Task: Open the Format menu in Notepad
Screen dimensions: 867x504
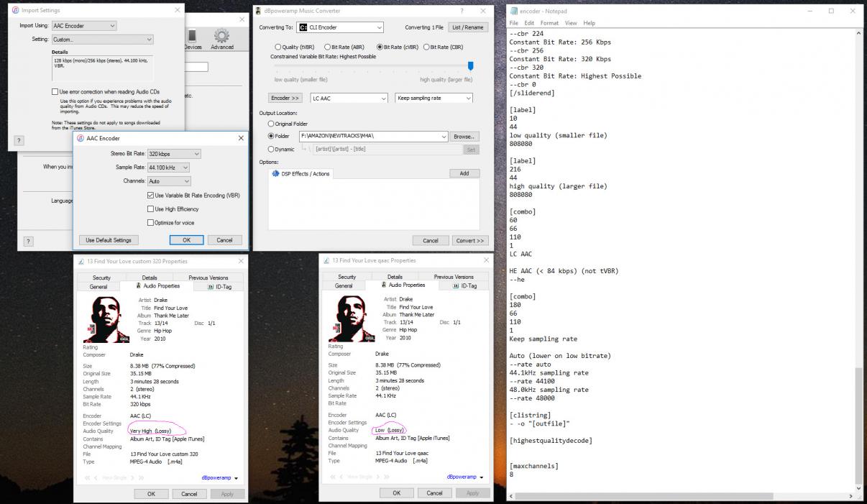Action: point(549,23)
